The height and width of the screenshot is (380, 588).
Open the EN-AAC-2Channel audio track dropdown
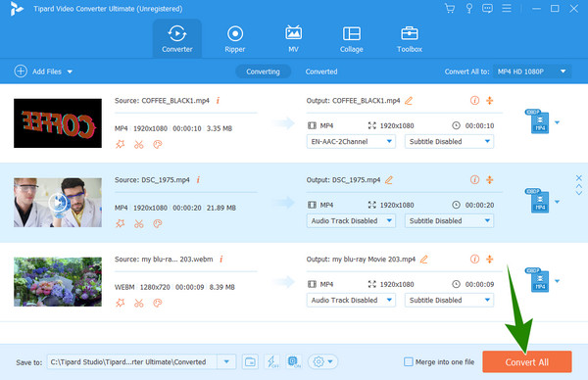pyautogui.click(x=351, y=142)
